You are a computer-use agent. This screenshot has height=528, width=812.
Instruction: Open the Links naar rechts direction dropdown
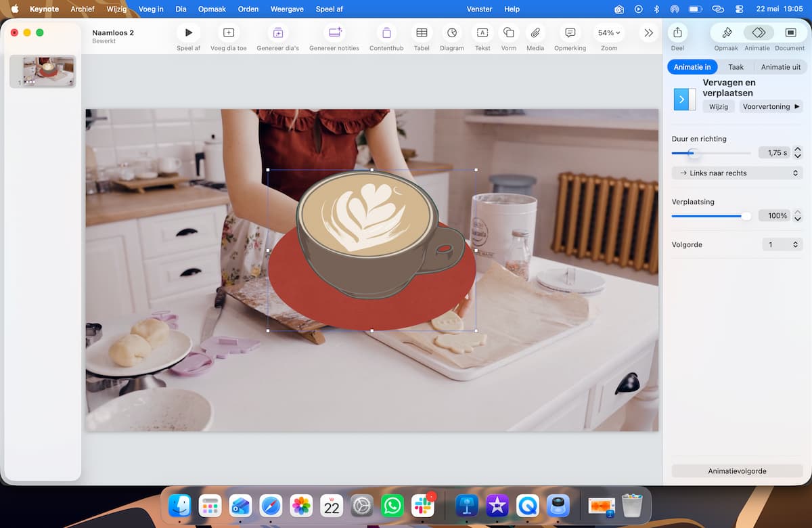click(738, 173)
